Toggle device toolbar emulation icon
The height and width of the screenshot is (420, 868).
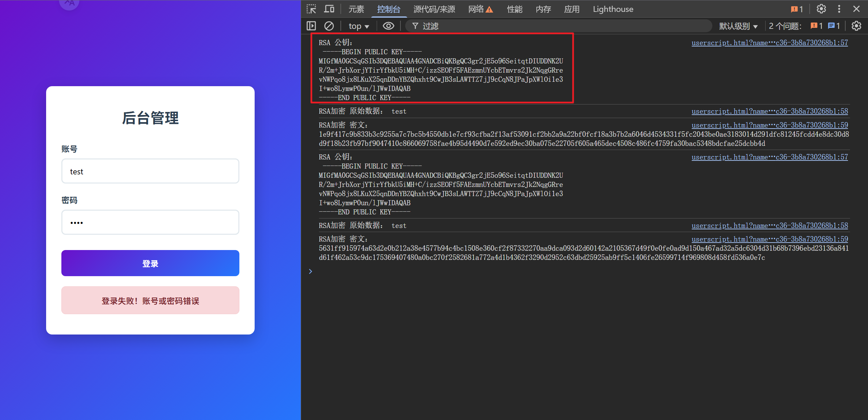pos(329,9)
